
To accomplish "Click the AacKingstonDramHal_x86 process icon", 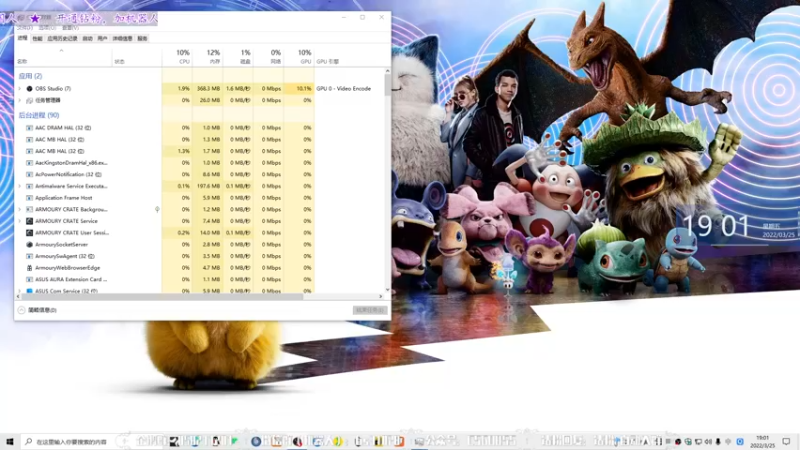I will pos(30,163).
